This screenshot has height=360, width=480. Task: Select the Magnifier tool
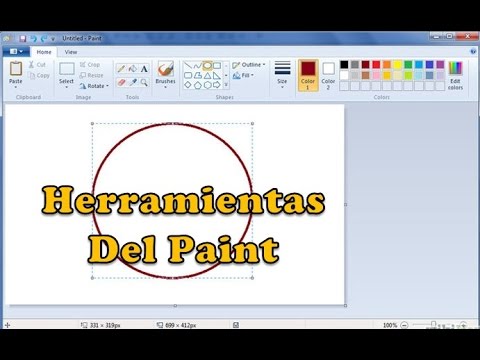click(x=144, y=82)
